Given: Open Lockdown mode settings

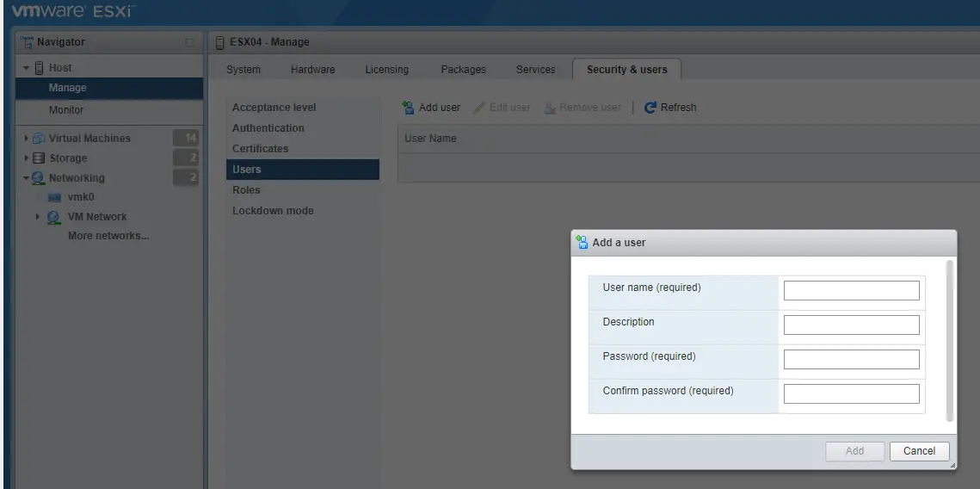Looking at the screenshot, I should [x=273, y=211].
